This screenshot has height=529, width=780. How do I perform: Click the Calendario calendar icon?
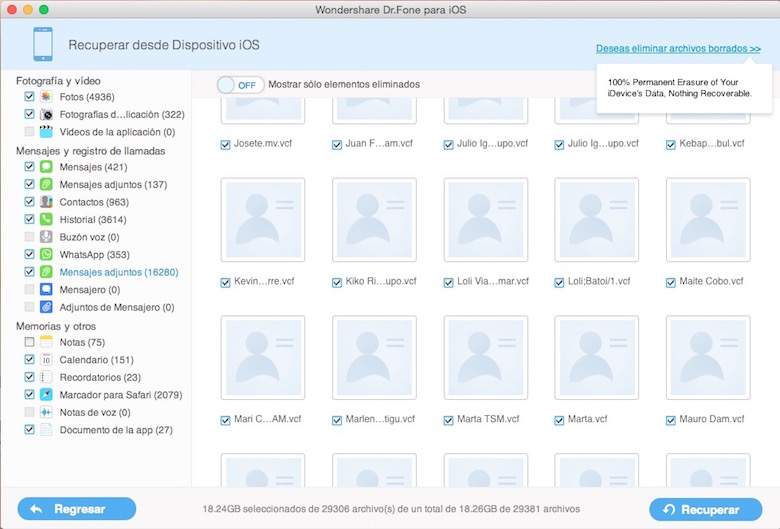click(x=46, y=359)
